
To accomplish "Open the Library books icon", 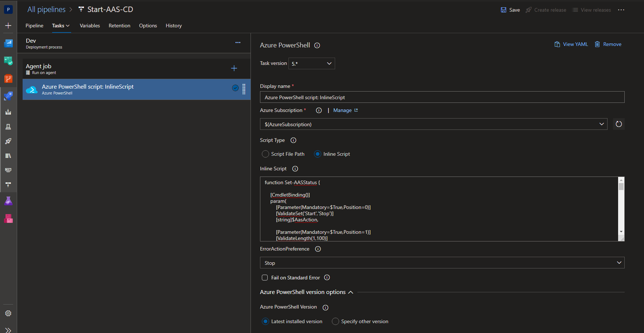I will [8, 156].
